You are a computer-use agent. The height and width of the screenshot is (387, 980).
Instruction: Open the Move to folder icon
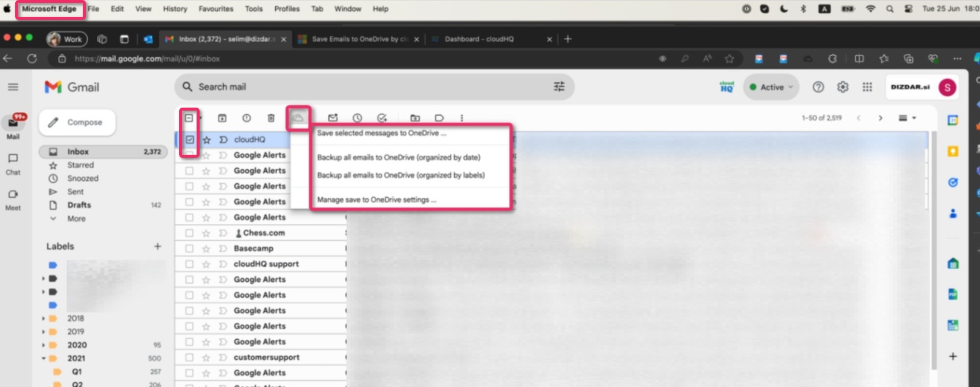pos(415,118)
